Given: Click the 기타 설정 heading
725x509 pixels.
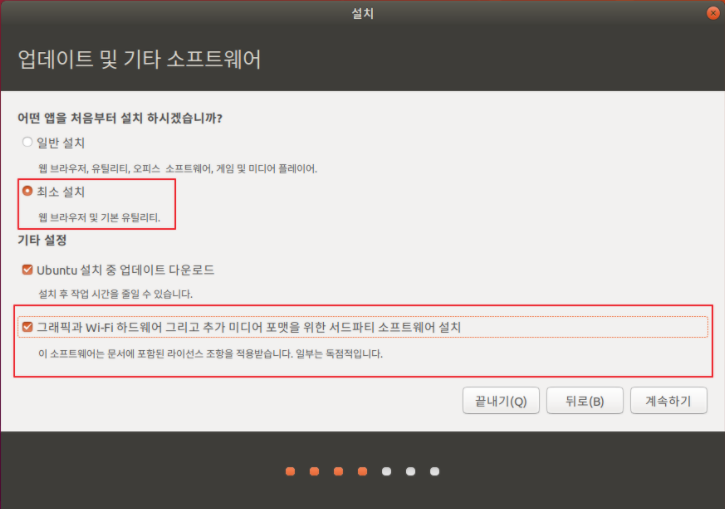Looking at the screenshot, I should point(42,240).
